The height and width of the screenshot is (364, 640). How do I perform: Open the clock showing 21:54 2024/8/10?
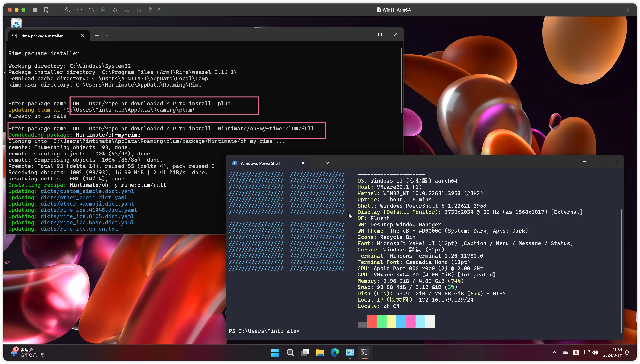coord(612,352)
